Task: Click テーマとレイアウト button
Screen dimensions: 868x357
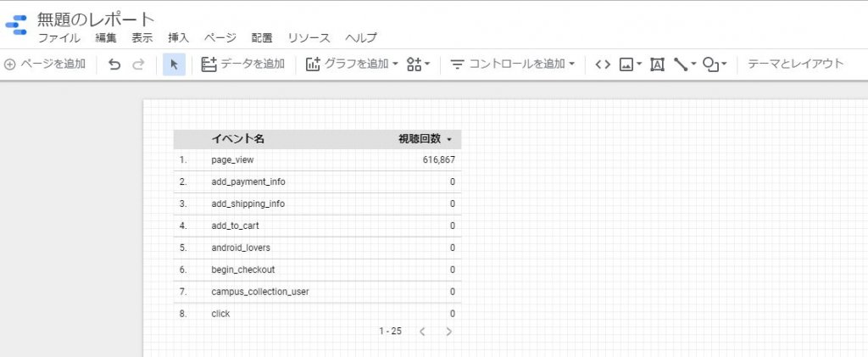Action: tap(795, 64)
